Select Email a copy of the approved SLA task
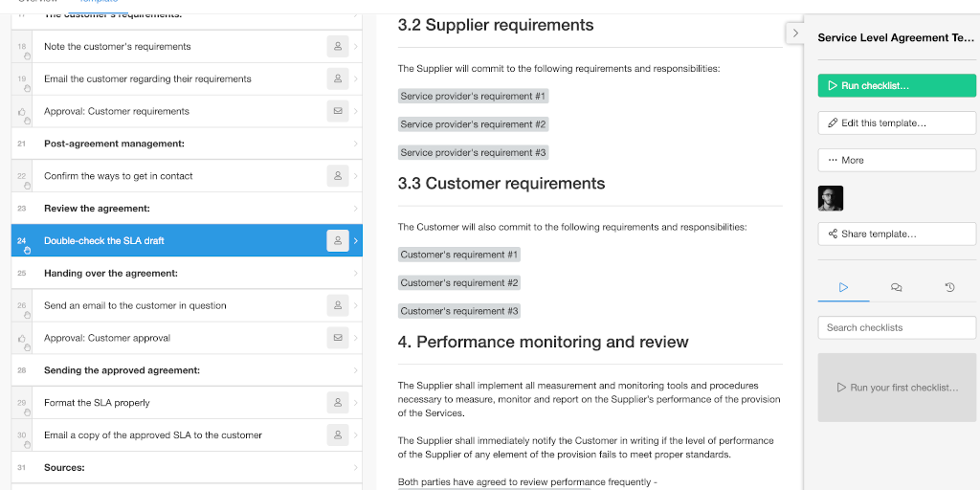This screenshot has height=490, width=980. click(x=187, y=435)
